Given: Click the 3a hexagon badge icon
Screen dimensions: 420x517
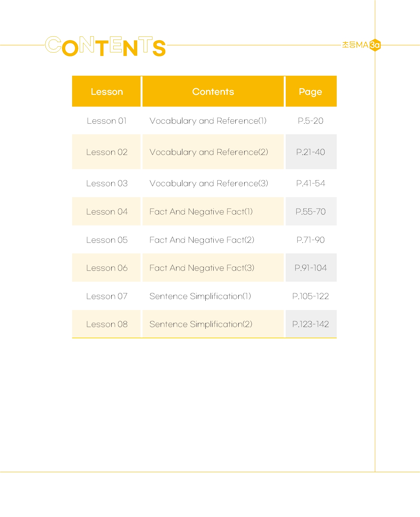Looking at the screenshot, I should (x=375, y=45).
